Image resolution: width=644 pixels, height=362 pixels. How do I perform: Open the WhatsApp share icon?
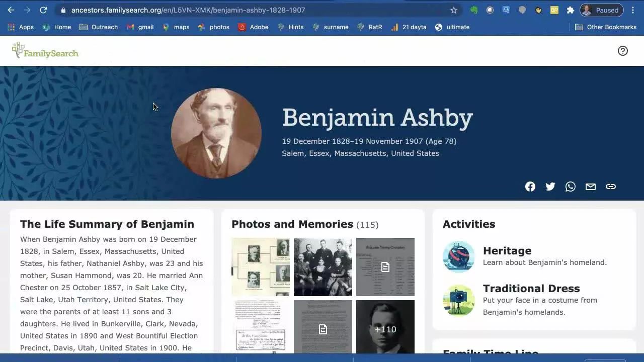pos(571,187)
